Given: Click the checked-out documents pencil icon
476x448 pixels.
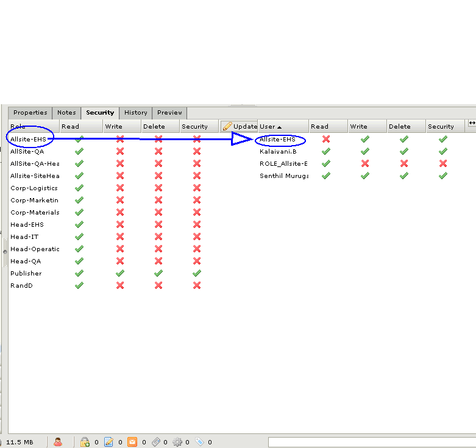Looking at the screenshot, I should 109,442.
